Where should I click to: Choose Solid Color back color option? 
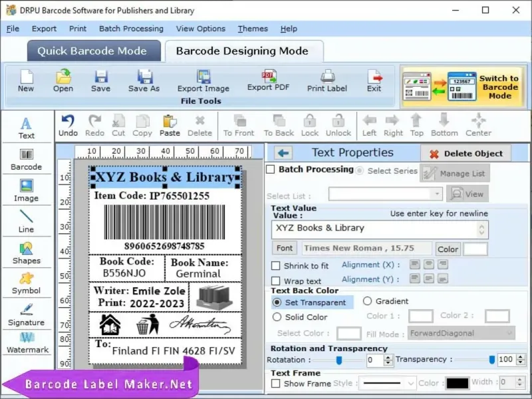click(277, 317)
